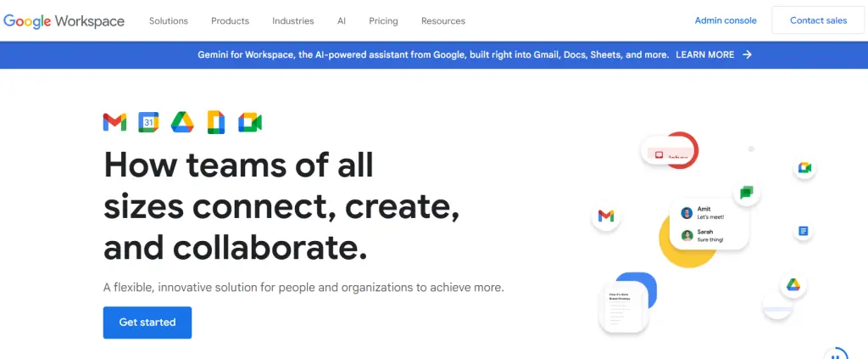
Task: Click the Google Docs icon above the headline
Action: pyautogui.click(x=216, y=122)
